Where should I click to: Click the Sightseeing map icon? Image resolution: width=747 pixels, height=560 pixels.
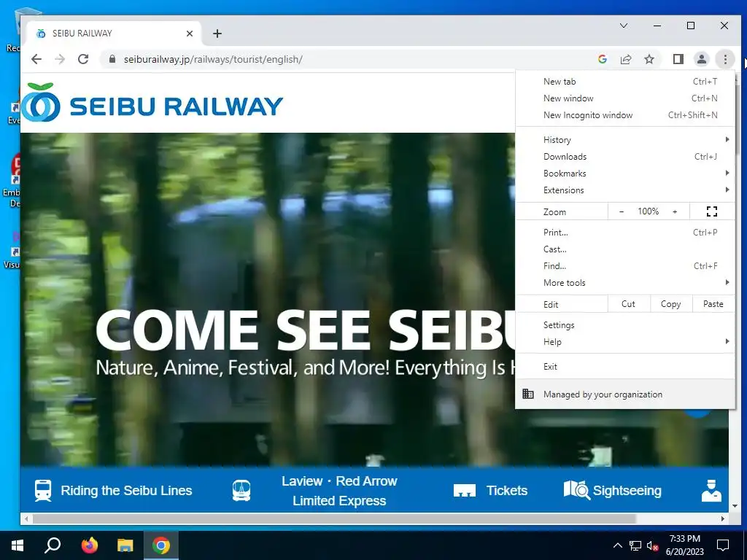point(577,490)
